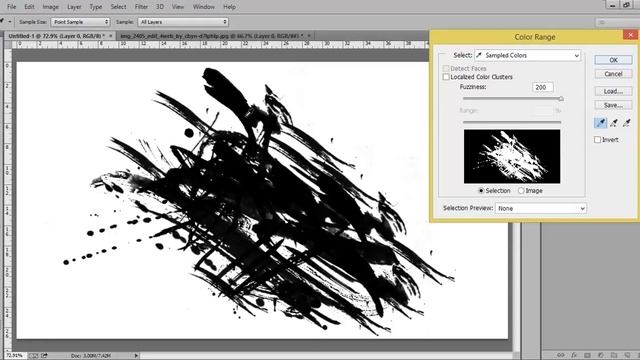Click the new adjustment layer icon
This screenshot has width=640, height=360.
tap(600, 355)
